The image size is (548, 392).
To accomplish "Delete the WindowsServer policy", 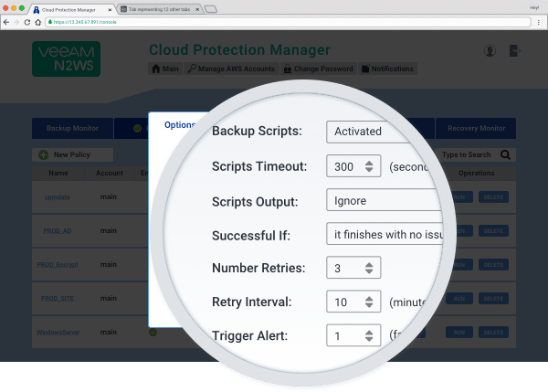I will pos(493,333).
